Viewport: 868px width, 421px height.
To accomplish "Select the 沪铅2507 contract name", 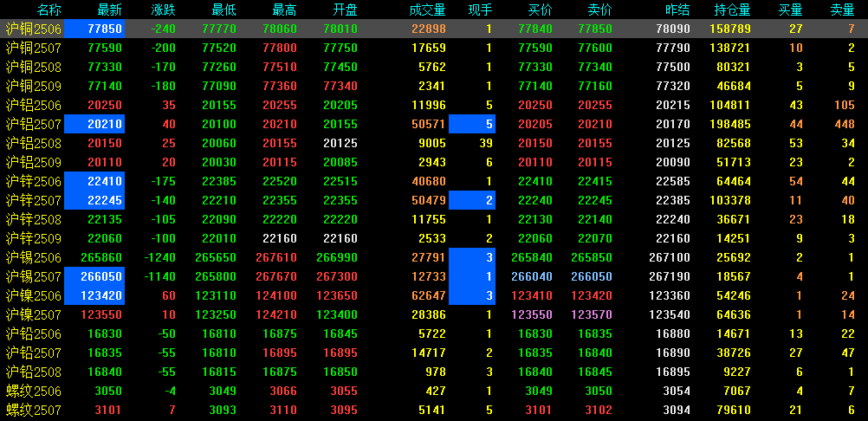I will pos(33,353).
